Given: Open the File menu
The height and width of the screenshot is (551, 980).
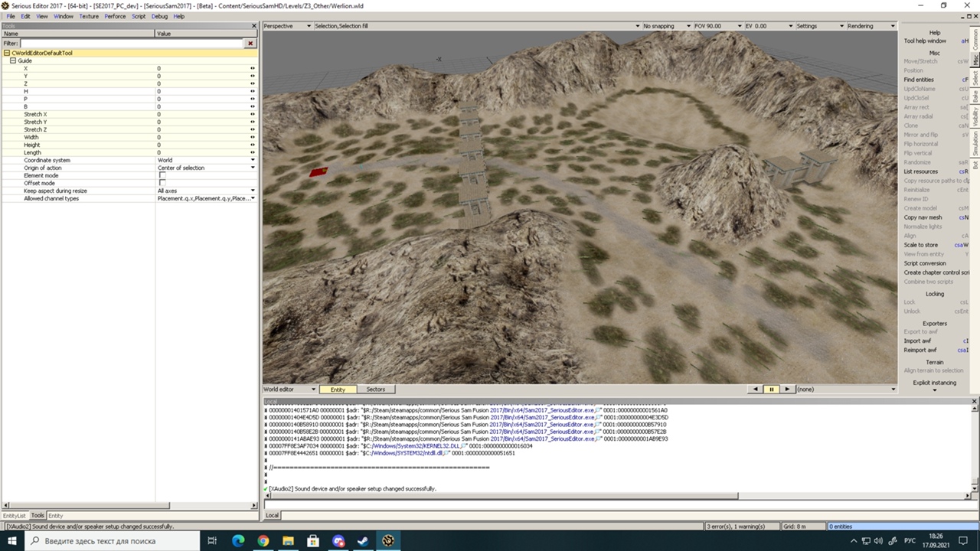Looking at the screenshot, I should click(11, 16).
